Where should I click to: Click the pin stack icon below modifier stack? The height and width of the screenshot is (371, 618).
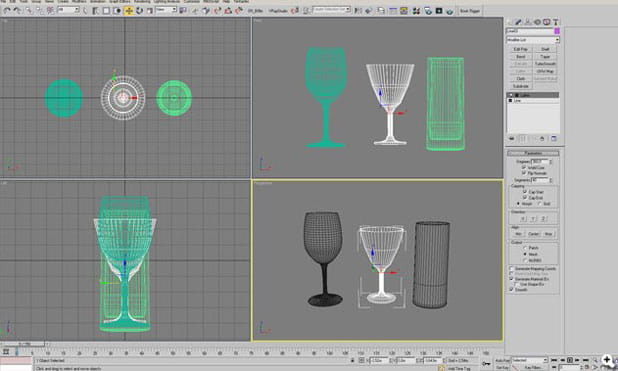(512, 138)
